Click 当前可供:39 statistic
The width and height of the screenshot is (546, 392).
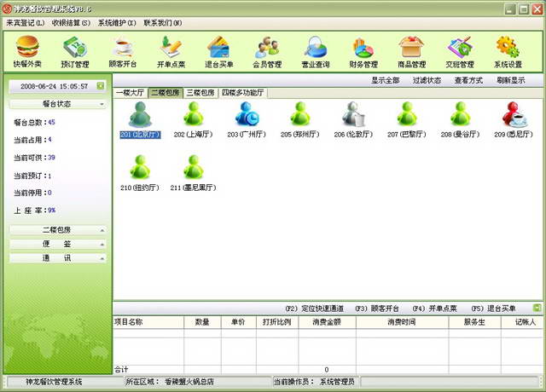(34, 158)
